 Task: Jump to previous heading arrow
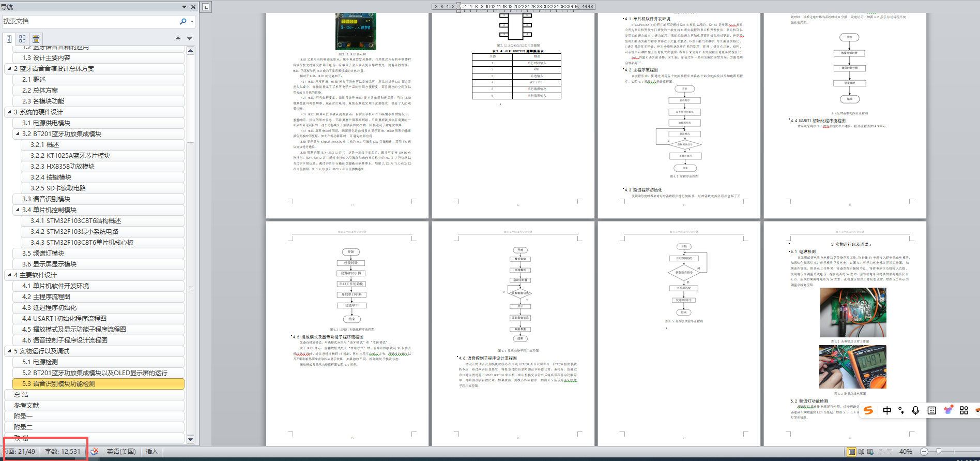178,38
